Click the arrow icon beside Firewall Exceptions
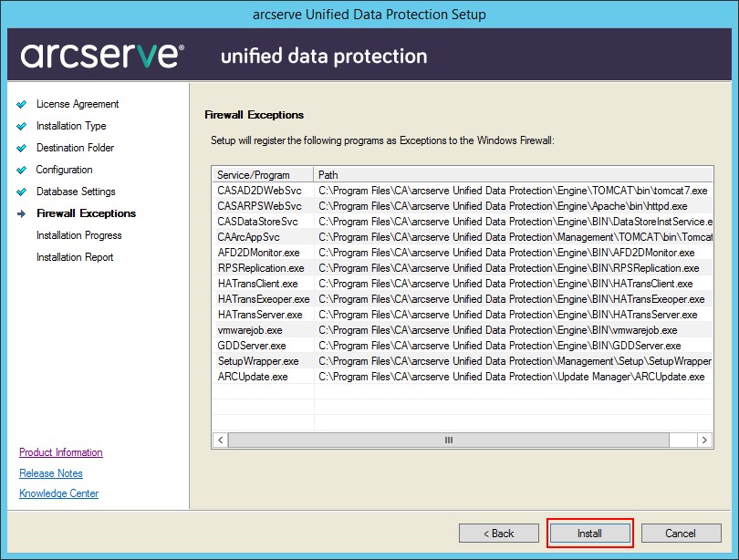 coord(22,213)
